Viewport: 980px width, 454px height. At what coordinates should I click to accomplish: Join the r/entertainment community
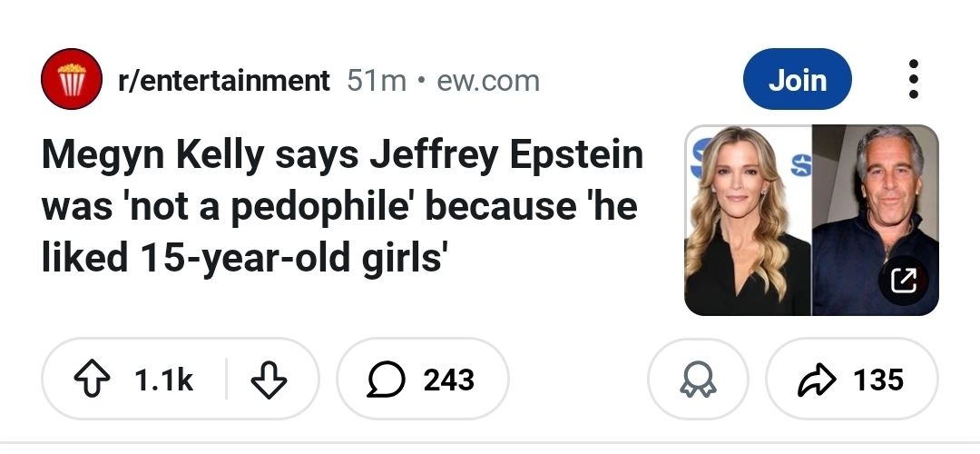tap(797, 80)
